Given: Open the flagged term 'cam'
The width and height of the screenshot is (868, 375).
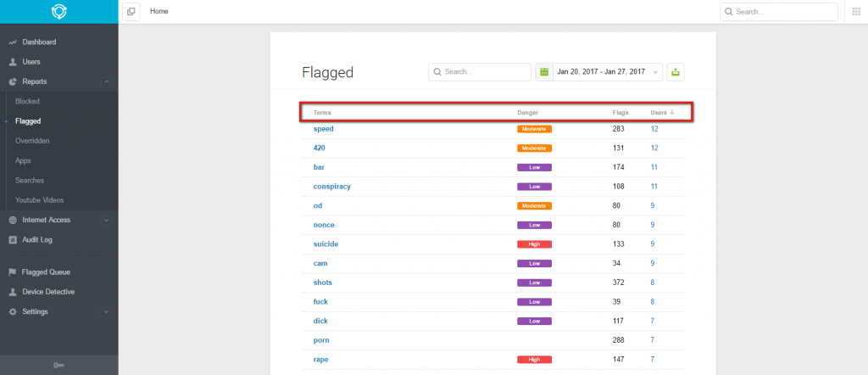Looking at the screenshot, I should (320, 263).
